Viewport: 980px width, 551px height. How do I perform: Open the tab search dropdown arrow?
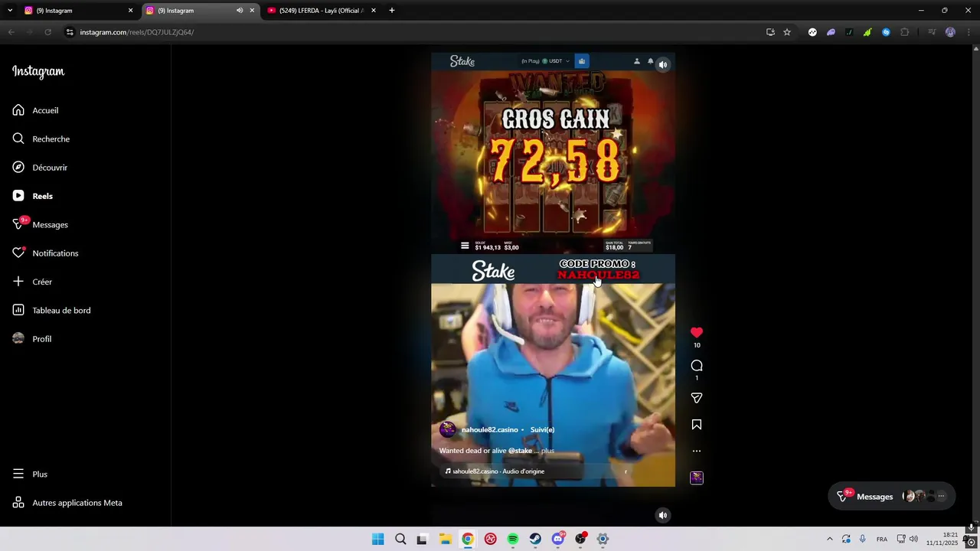(10, 11)
